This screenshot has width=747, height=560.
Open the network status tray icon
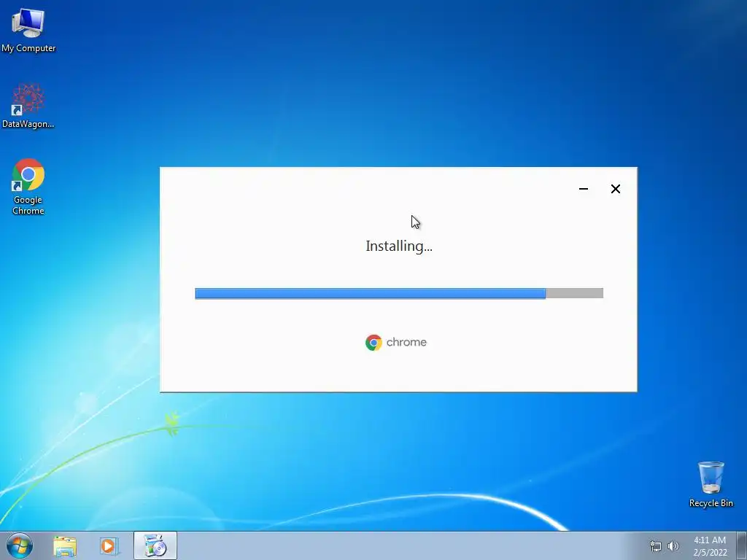656,546
